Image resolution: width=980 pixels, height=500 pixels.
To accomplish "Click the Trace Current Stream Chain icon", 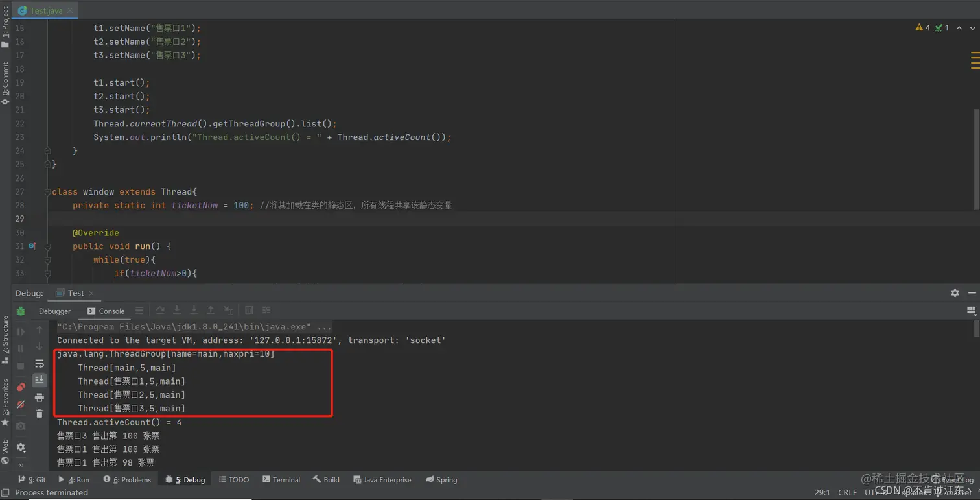I will point(266,311).
